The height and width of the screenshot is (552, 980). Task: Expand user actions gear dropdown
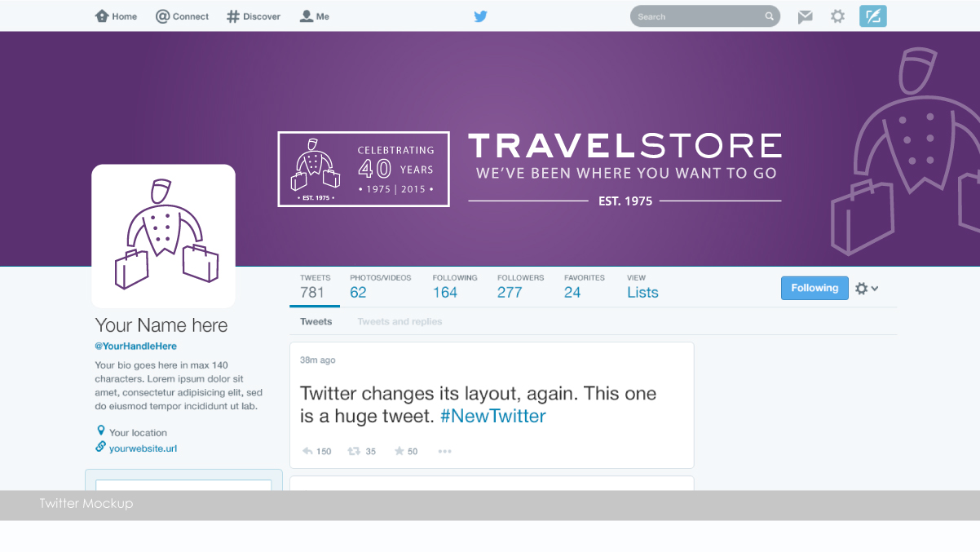click(x=866, y=289)
